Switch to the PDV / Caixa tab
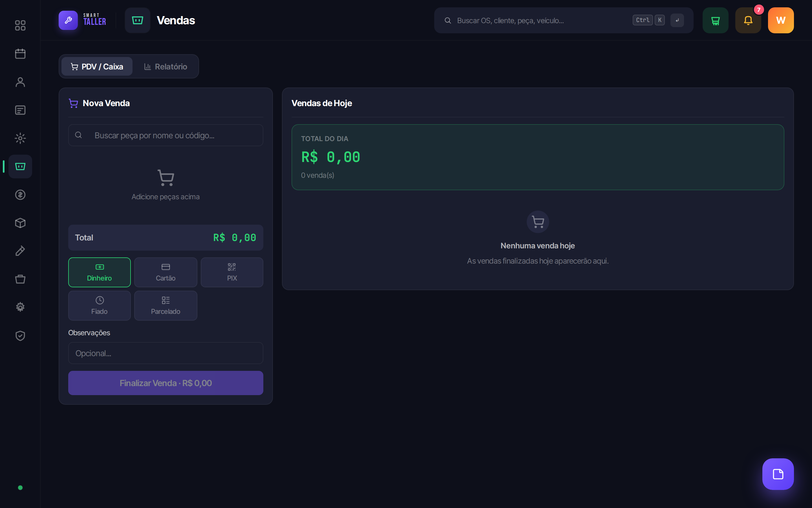812x508 pixels. [97, 67]
